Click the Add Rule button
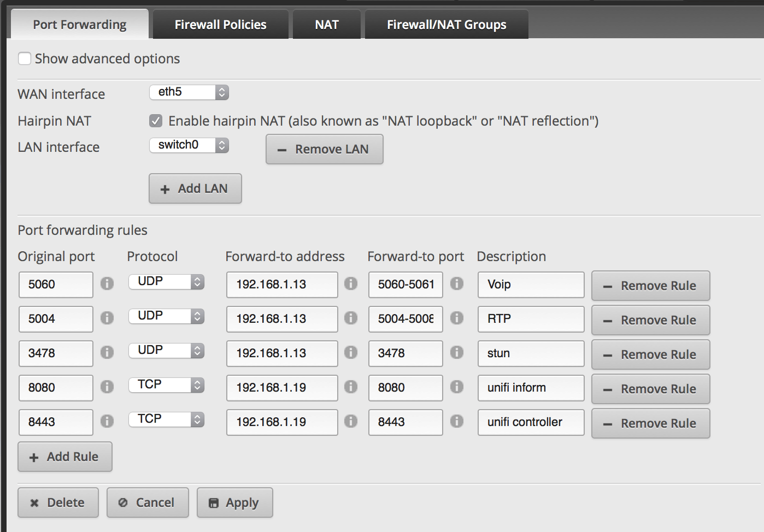Image resolution: width=764 pixels, height=532 pixels. click(65, 457)
